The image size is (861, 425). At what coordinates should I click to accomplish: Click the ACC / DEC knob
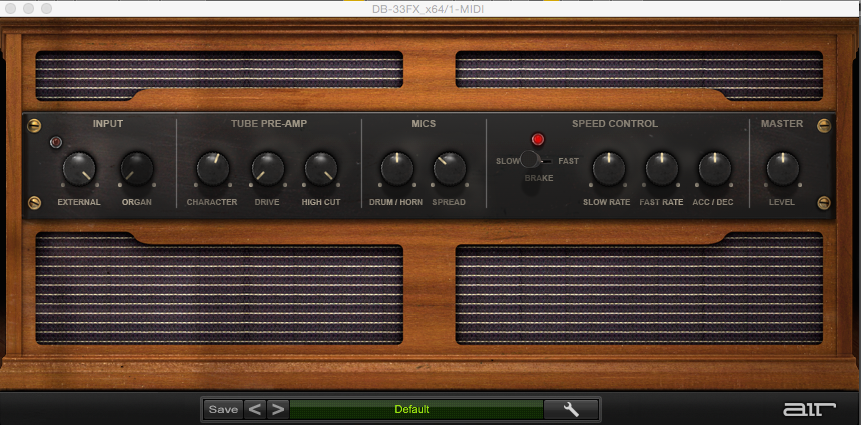pyautogui.click(x=714, y=169)
